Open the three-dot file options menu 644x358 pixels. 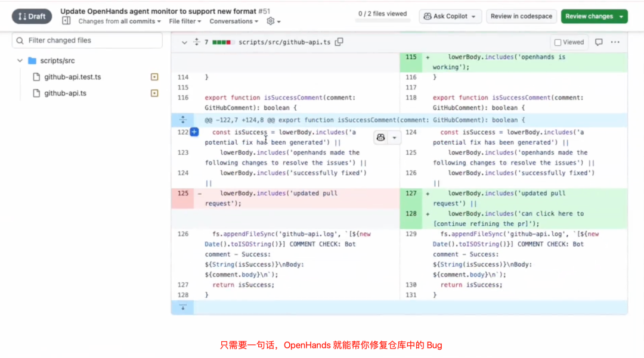pos(615,42)
